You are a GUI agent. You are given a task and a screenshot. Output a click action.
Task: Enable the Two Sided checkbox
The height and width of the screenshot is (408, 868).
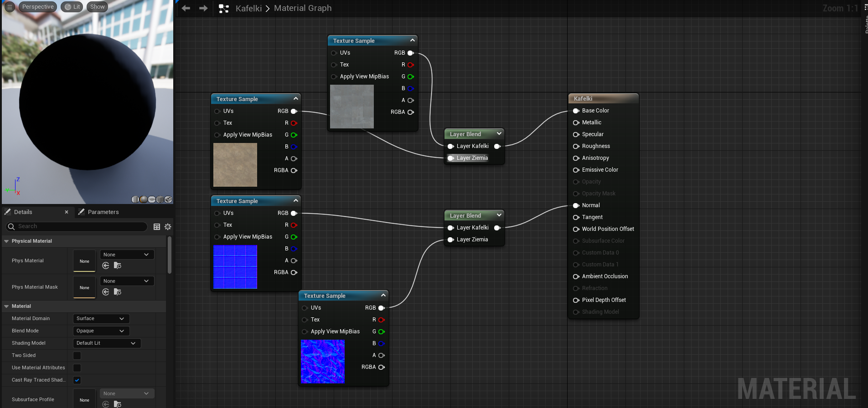point(77,356)
